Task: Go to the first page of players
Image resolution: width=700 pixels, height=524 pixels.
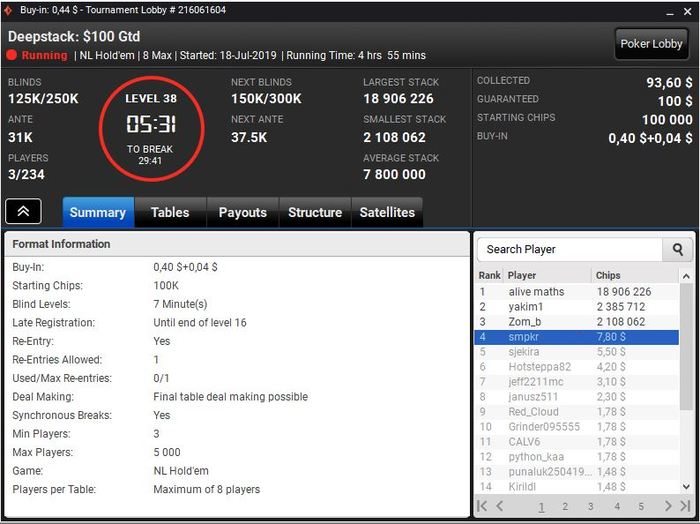Action: pos(482,506)
